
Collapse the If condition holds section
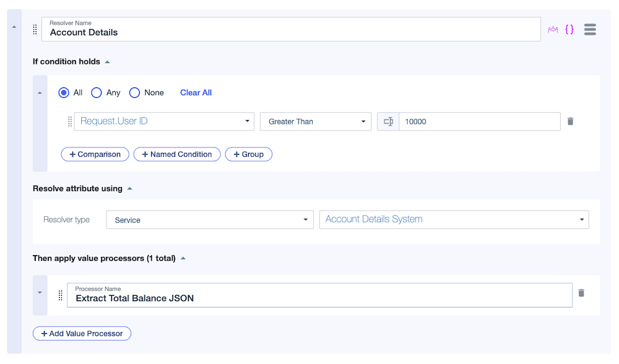[x=108, y=61]
